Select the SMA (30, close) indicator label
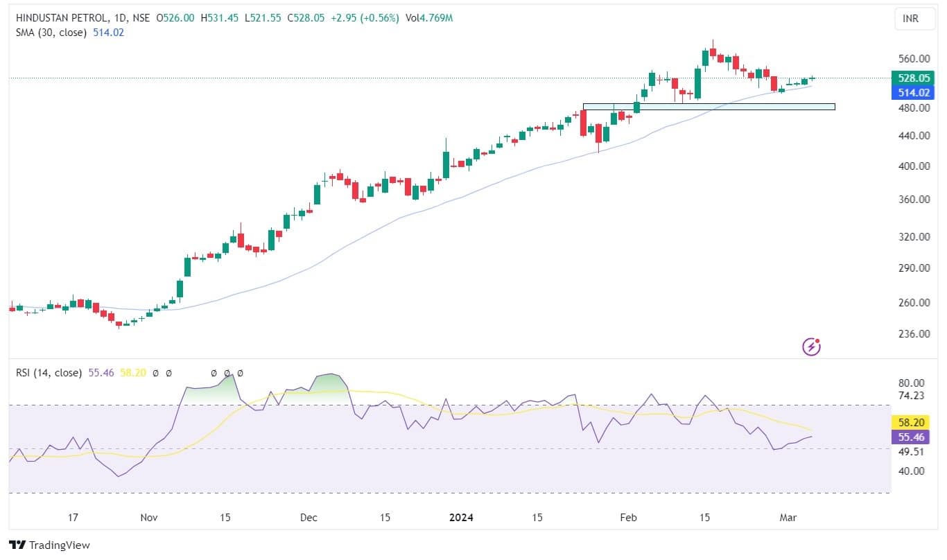947x560 pixels. pyautogui.click(x=51, y=32)
